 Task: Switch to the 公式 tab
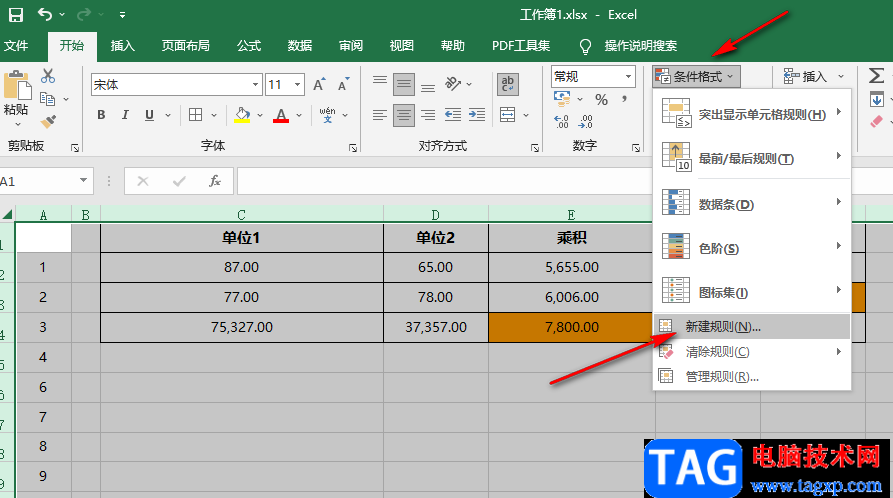(249, 46)
